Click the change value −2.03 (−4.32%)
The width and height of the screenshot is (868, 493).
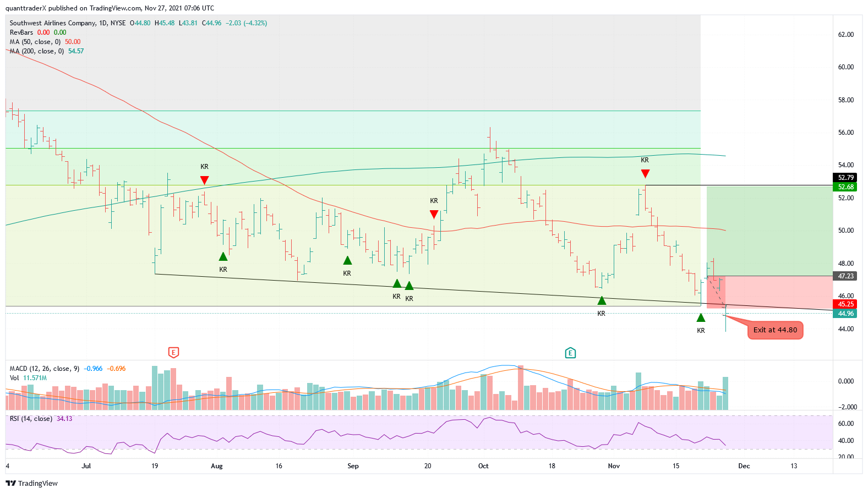(246, 23)
